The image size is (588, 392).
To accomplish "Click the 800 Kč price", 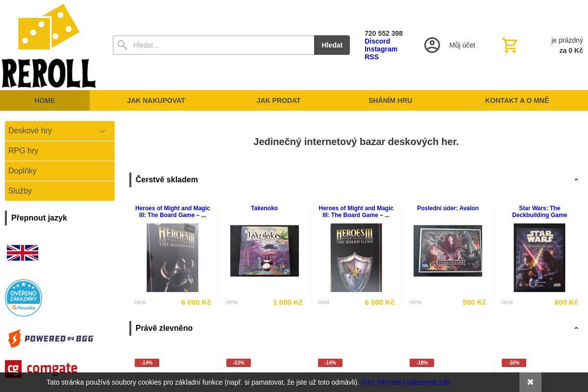I will [566, 302].
